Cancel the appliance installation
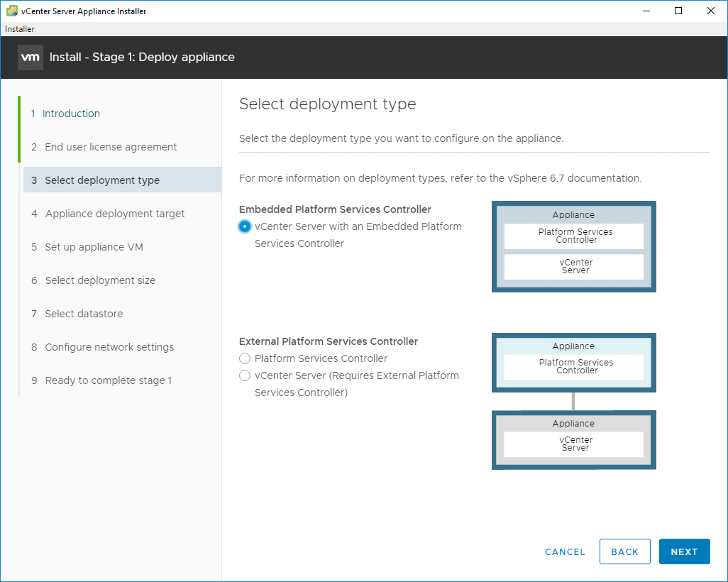Image resolution: width=728 pixels, height=582 pixels. click(x=565, y=551)
